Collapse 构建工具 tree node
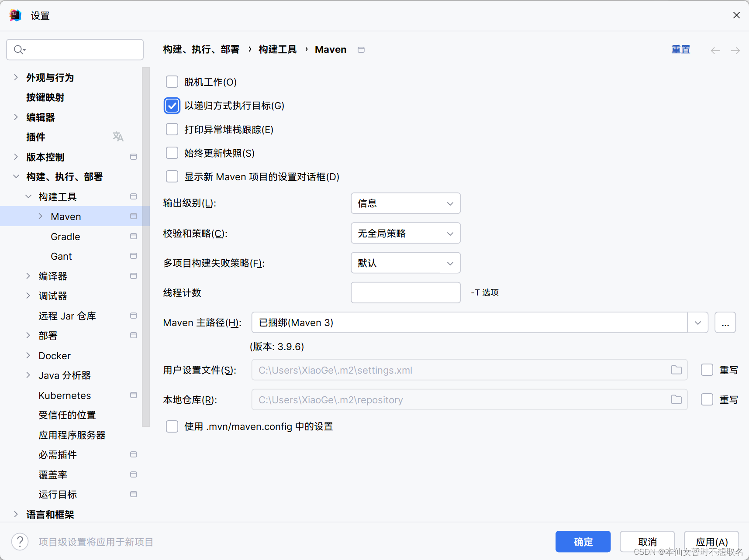 click(x=28, y=196)
